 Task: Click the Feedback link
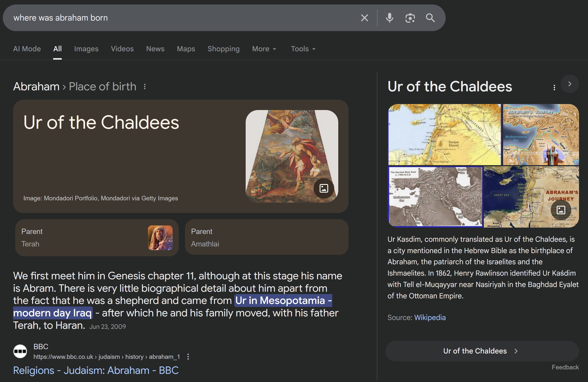coord(565,367)
